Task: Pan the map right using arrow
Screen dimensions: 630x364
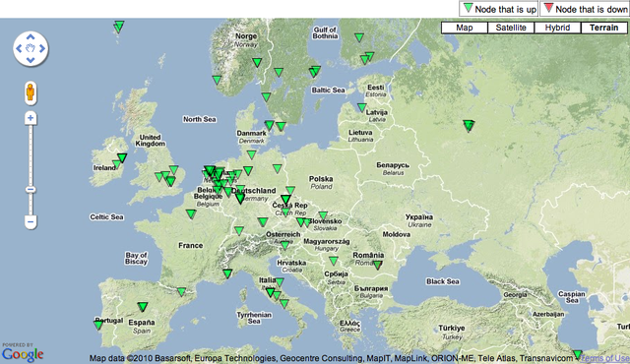Action: click(x=42, y=48)
